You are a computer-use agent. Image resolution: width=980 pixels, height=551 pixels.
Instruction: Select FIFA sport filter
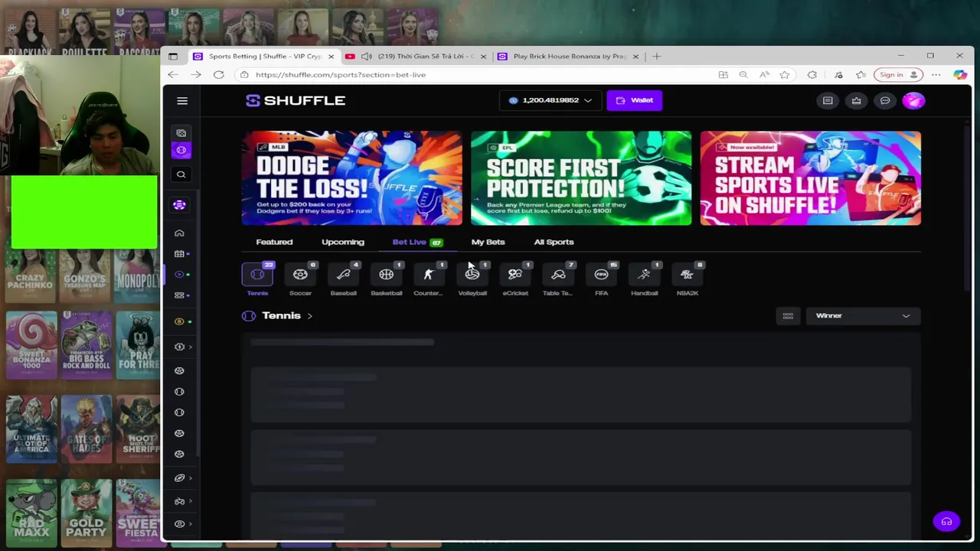pos(601,280)
